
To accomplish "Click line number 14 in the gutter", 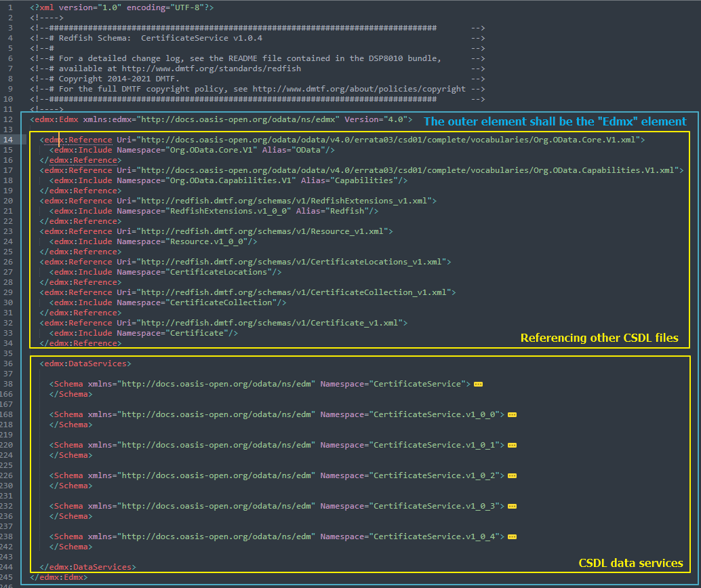I will point(8,140).
